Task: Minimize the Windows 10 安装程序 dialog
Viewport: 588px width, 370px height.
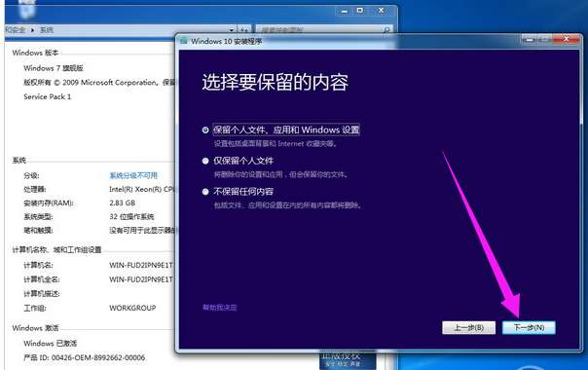Action: point(530,39)
